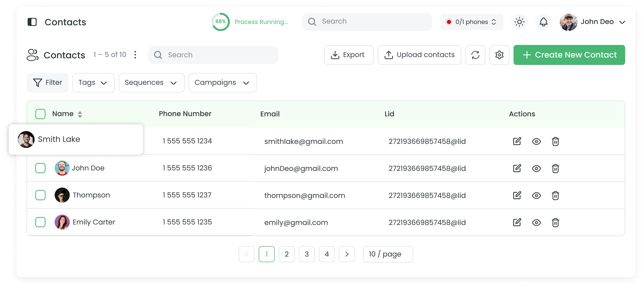Screen dimensions: 644x288
Task: Click the Email column header
Action: [270, 114]
